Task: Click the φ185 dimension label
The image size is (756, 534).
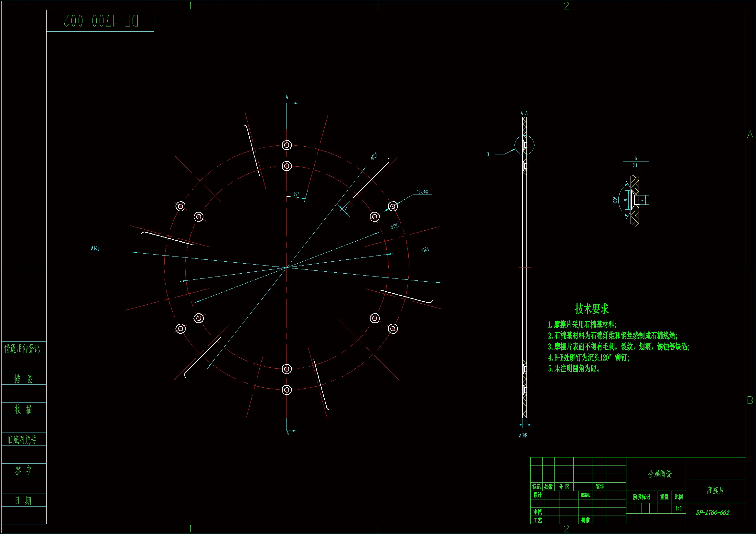Action: 425,250
